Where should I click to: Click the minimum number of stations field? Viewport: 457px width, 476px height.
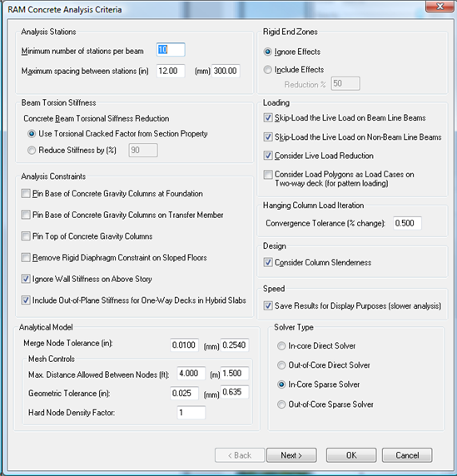tap(171, 49)
